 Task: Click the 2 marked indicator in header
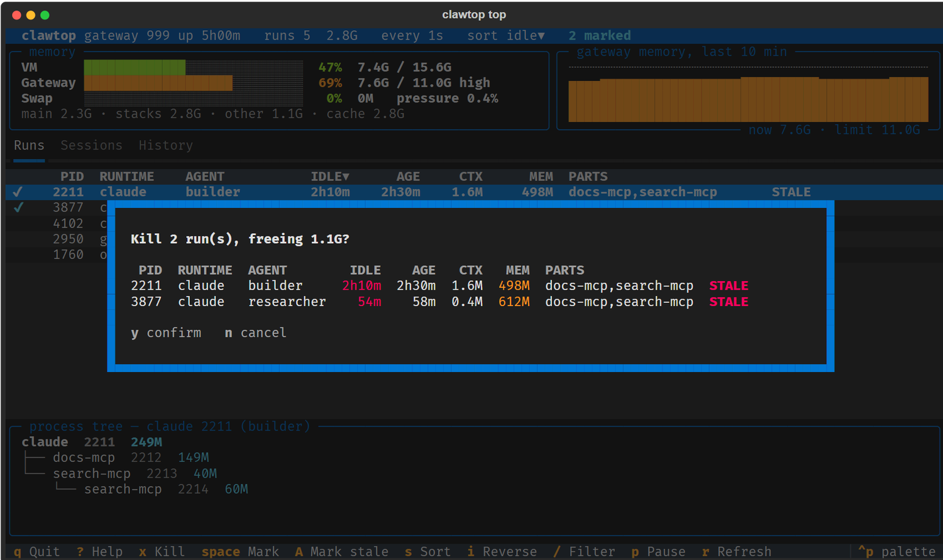coord(600,36)
